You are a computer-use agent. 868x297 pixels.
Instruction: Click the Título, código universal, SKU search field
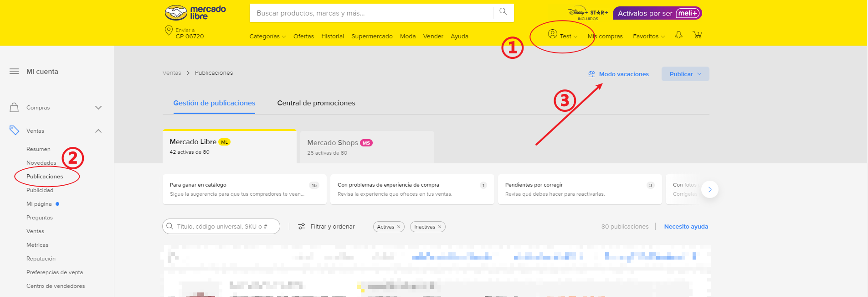point(226,227)
